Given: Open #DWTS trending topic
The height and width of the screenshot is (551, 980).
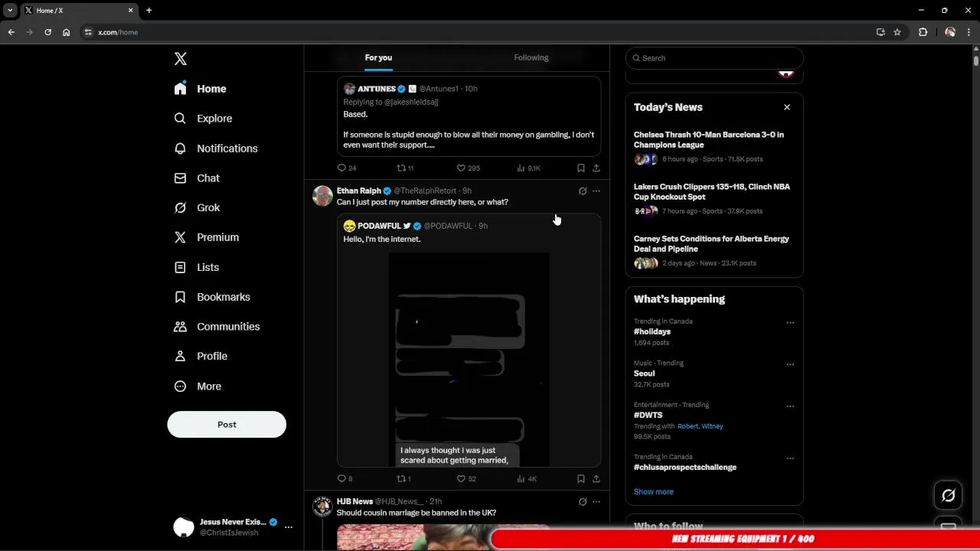Looking at the screenshot, I should pos(648,416).
